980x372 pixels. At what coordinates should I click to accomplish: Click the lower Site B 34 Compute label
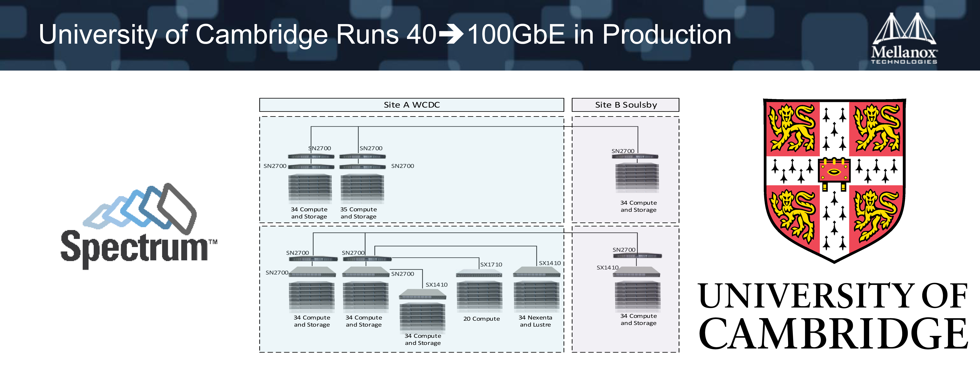[638, 319]
